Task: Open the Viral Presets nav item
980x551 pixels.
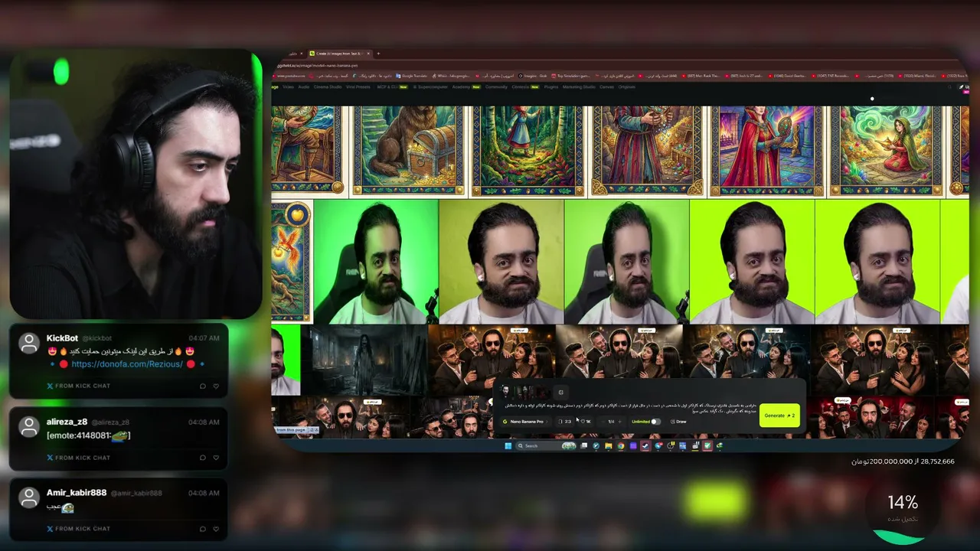Action: coord(358,87)
